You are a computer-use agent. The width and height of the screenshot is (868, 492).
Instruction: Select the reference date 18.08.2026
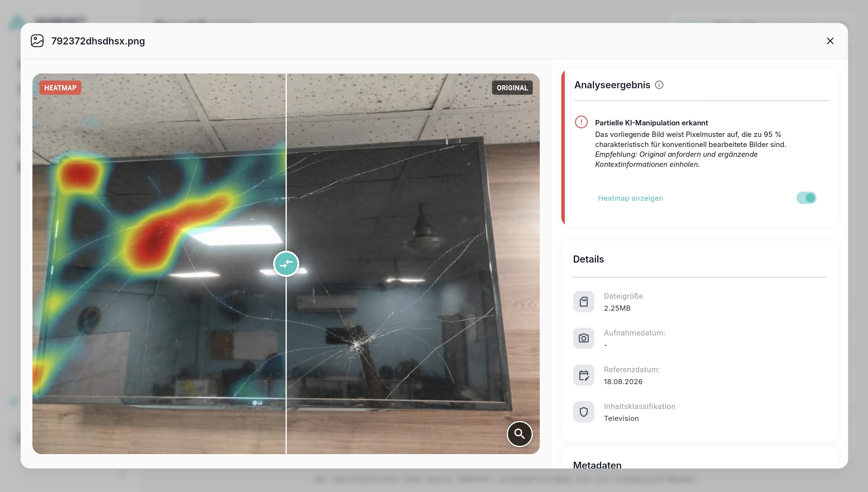coord(623,382)
